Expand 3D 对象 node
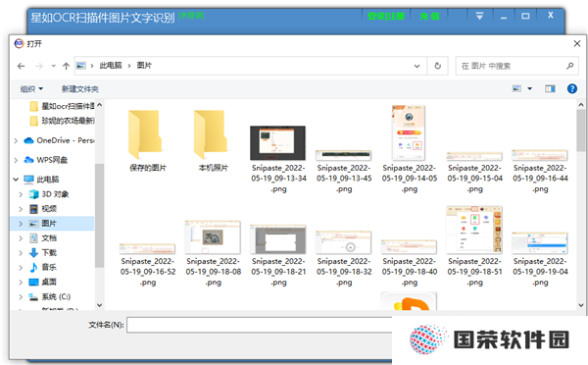This screenshot has width=588, height=365. click(21, 194)
